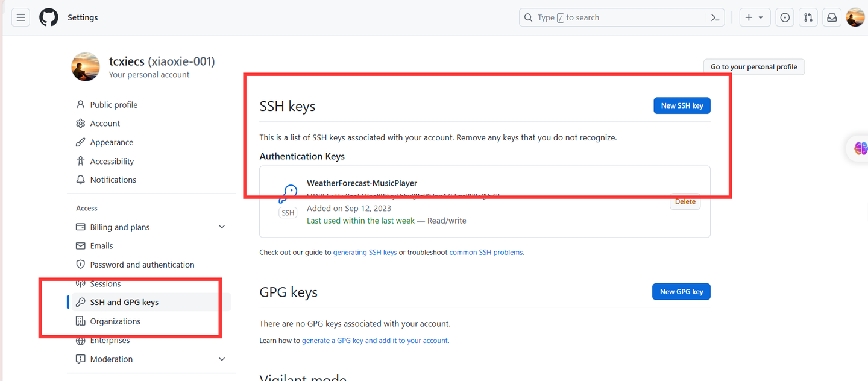This screenshot has width=868, height=381.
Task: Open your profile avatar menu
Action: point(855,17)
